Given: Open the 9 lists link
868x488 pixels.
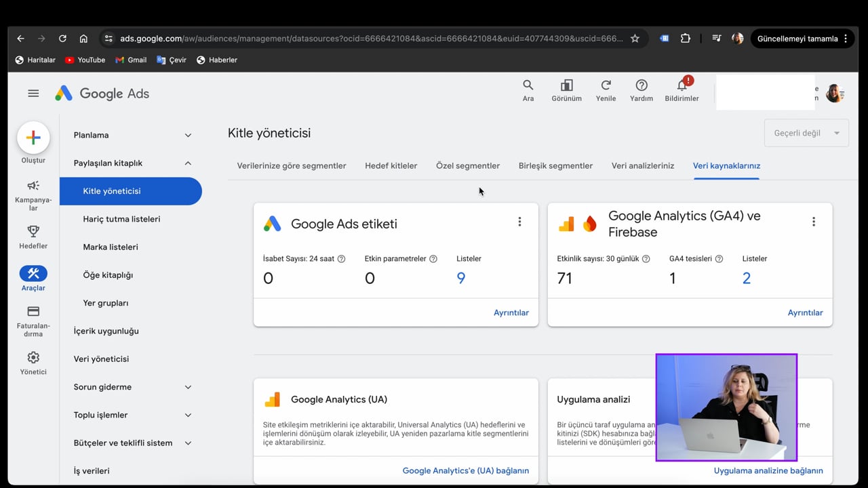Looking at the screenshot, I should [461, 278].
